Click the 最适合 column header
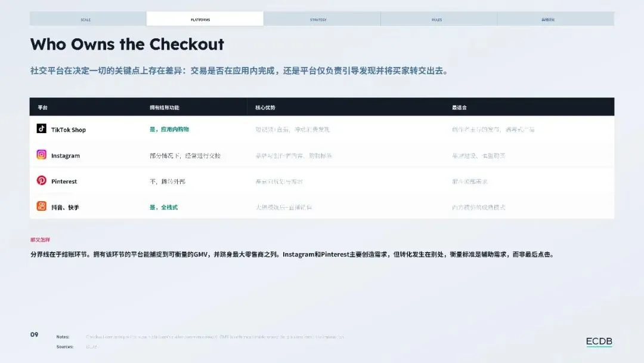 coord(459,107)
